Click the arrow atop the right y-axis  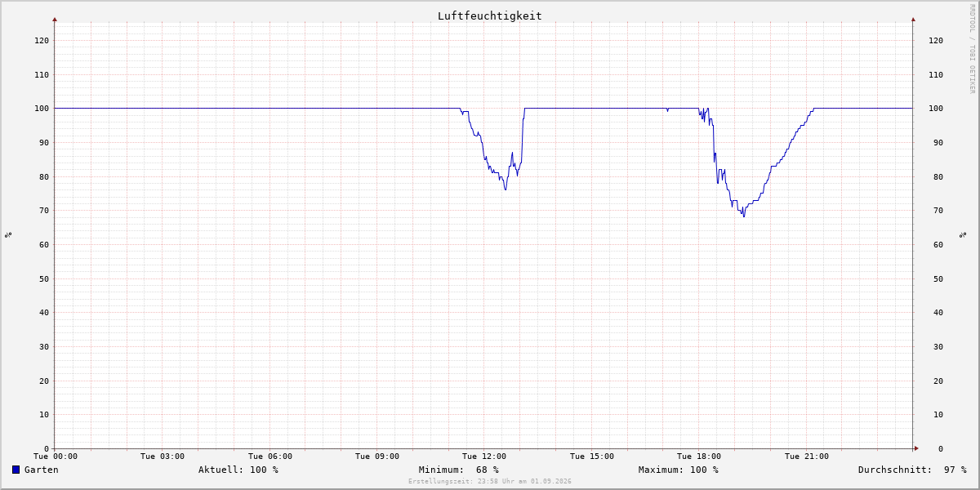coord(913,19)
